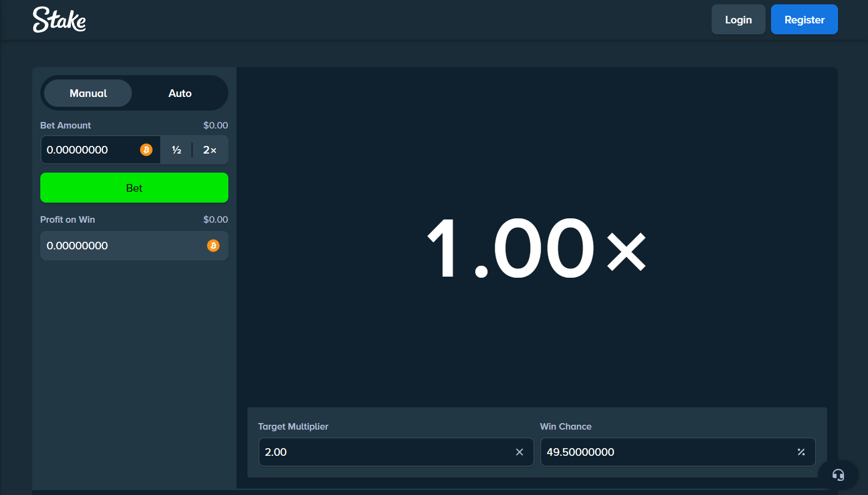Click the Bet Amount $0.00 value
Screen dimensions: 868x495
(215, 125)
